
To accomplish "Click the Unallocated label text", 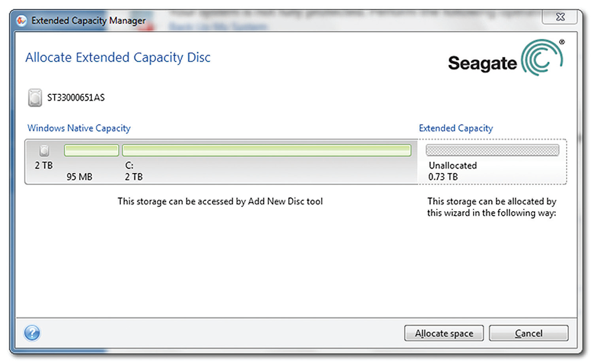I will click(x=453, y=166).
